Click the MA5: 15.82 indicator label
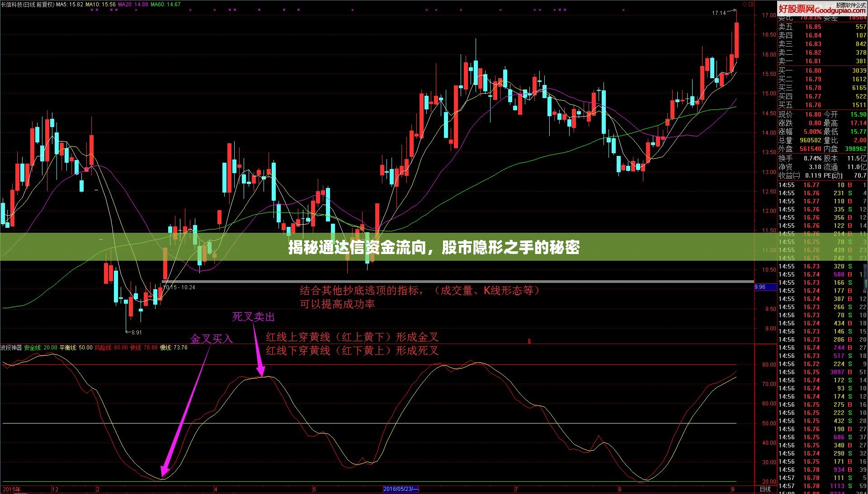868x494 pixels. pos(70,5)
